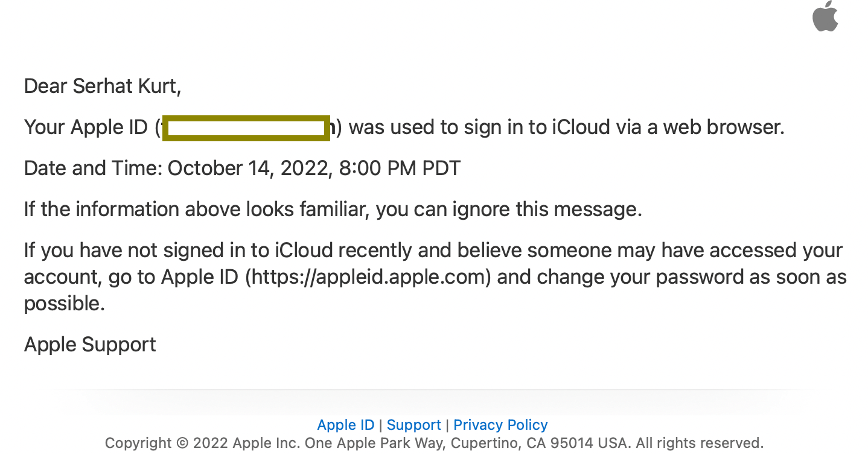This screenshot has width=868, height=454.
Task: Click the horizontal divider above the footer
Action: pyautogui.click(x=434, y=390)
